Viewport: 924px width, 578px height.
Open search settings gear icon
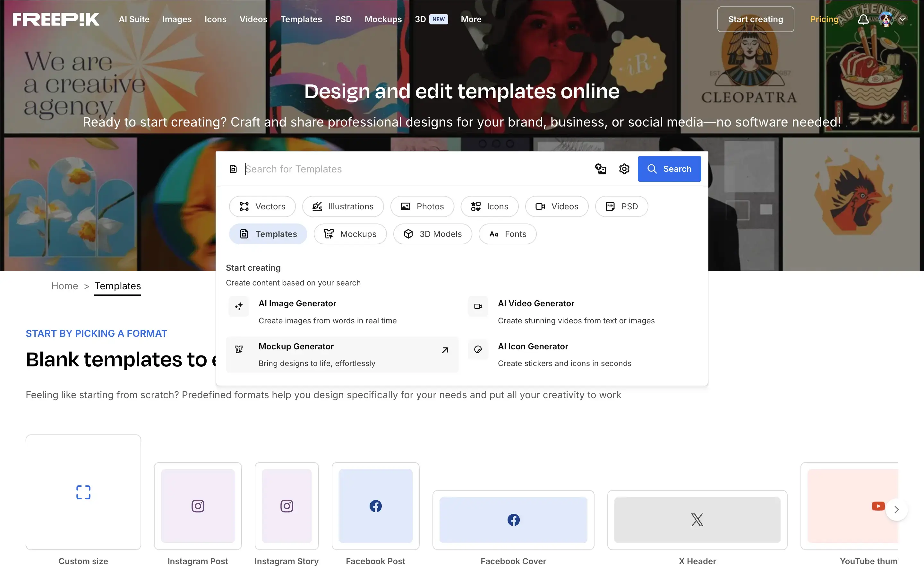pos(624,169)
